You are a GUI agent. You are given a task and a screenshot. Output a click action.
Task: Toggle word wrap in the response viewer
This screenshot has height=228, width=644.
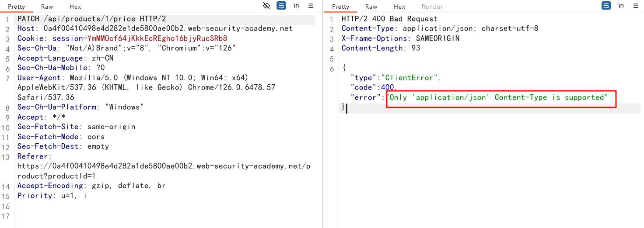(606, 6)
